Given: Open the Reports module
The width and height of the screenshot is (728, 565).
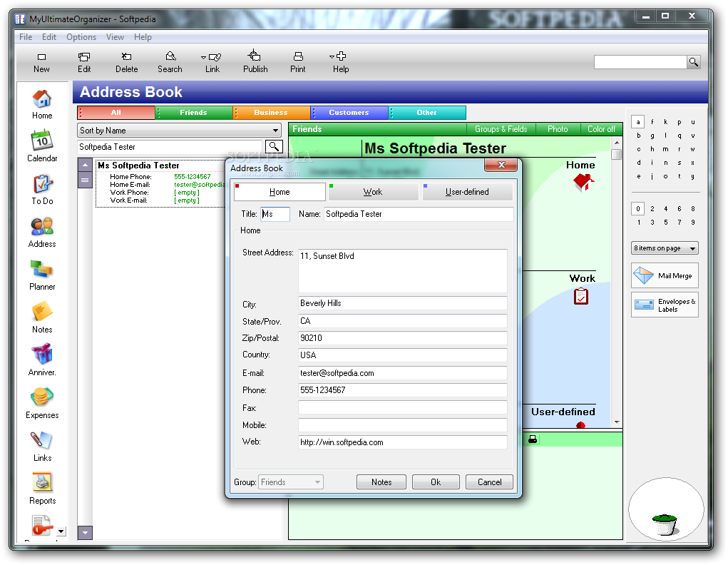Looking at the screenshot, I should [x=42, y=489].
